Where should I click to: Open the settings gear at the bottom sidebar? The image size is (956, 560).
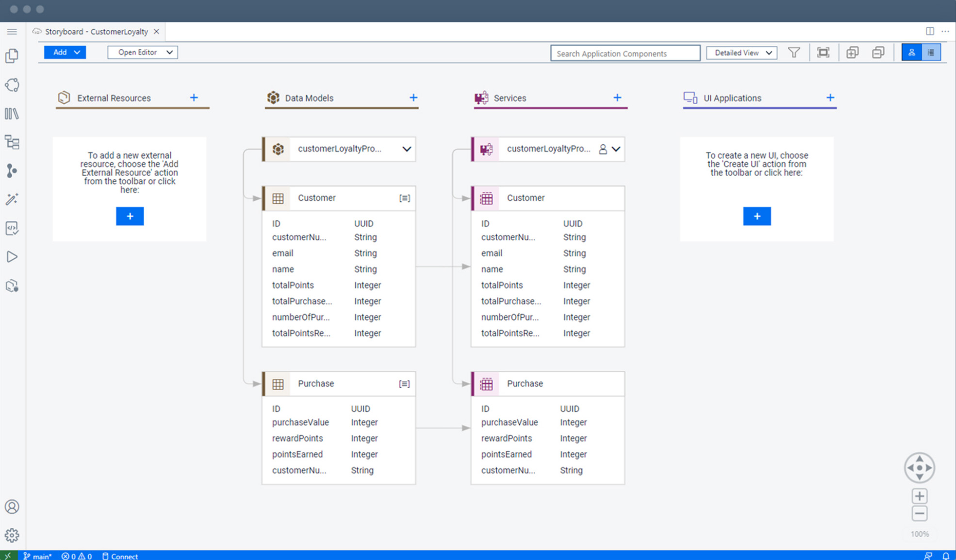point(12,535)
